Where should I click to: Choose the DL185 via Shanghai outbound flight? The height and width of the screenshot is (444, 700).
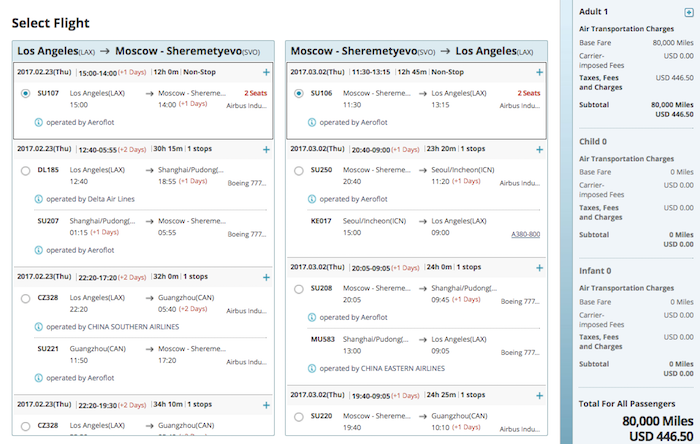click(x=25, y=170)
